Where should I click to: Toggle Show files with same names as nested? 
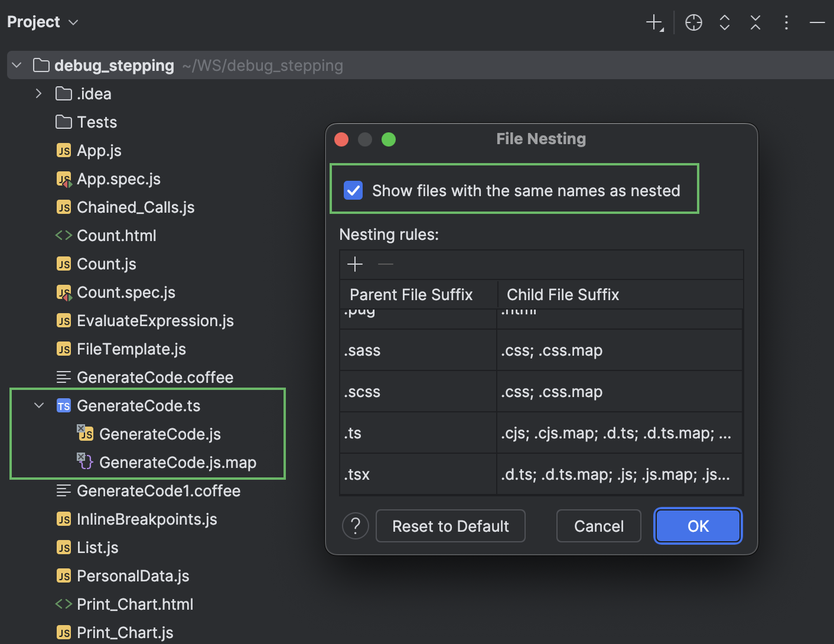(353, 190)
